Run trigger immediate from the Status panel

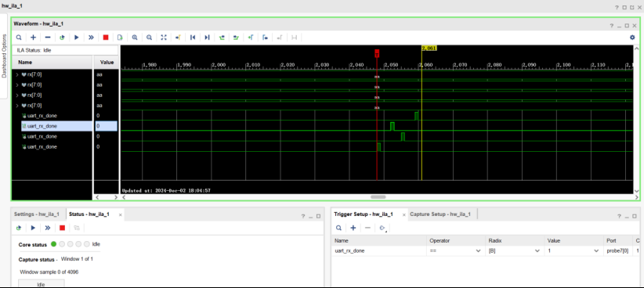pos(48,228)
